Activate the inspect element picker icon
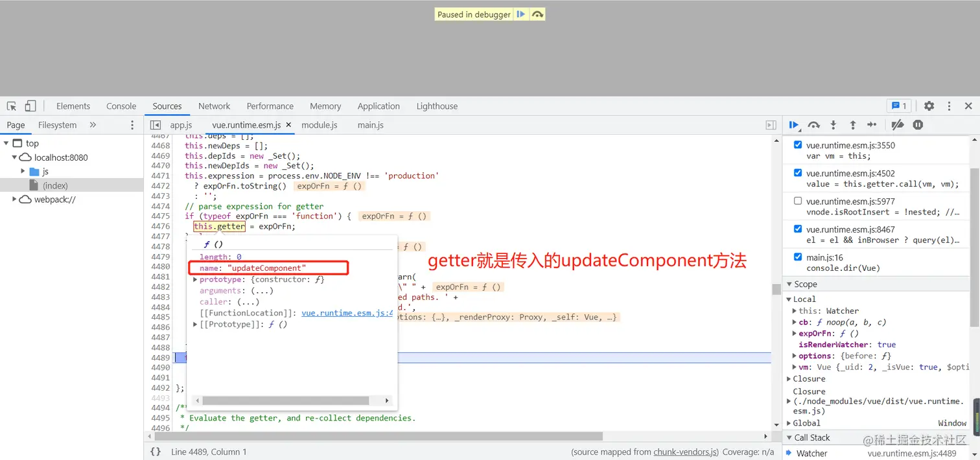980x460 pixels. [x=12, y=106]
